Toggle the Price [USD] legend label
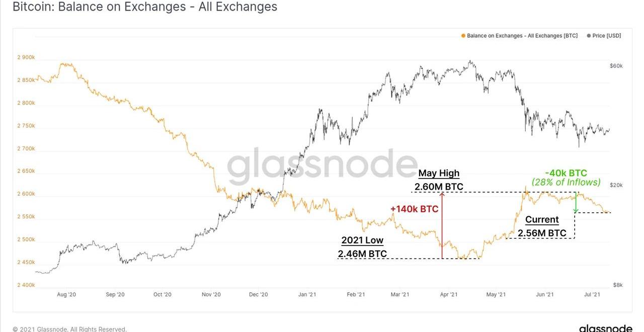Screen dimensions: 644x332 point(606,36)
